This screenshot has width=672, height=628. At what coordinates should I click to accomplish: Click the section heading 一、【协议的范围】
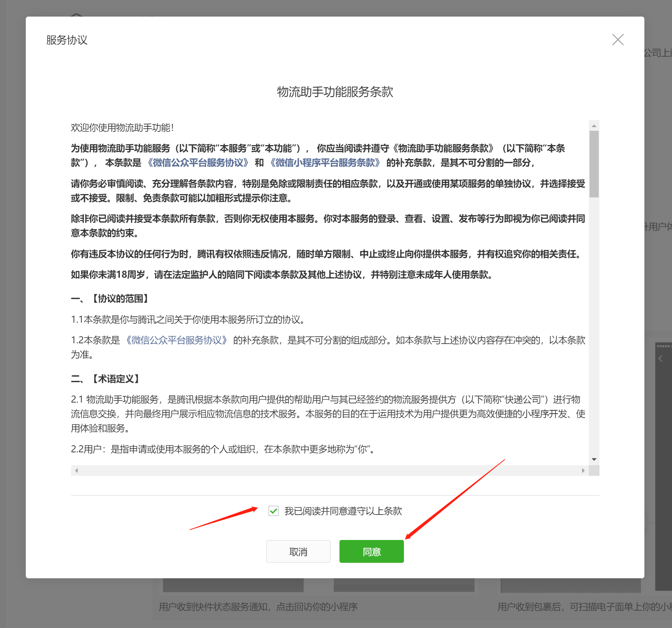pos(109,299)
